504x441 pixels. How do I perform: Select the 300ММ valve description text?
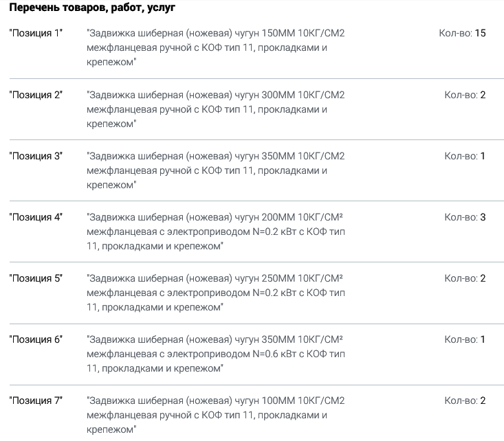[216, 109]
